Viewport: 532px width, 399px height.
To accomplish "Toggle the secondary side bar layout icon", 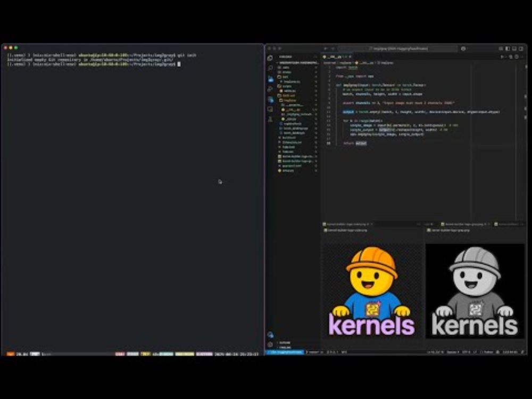I will 521,48.
